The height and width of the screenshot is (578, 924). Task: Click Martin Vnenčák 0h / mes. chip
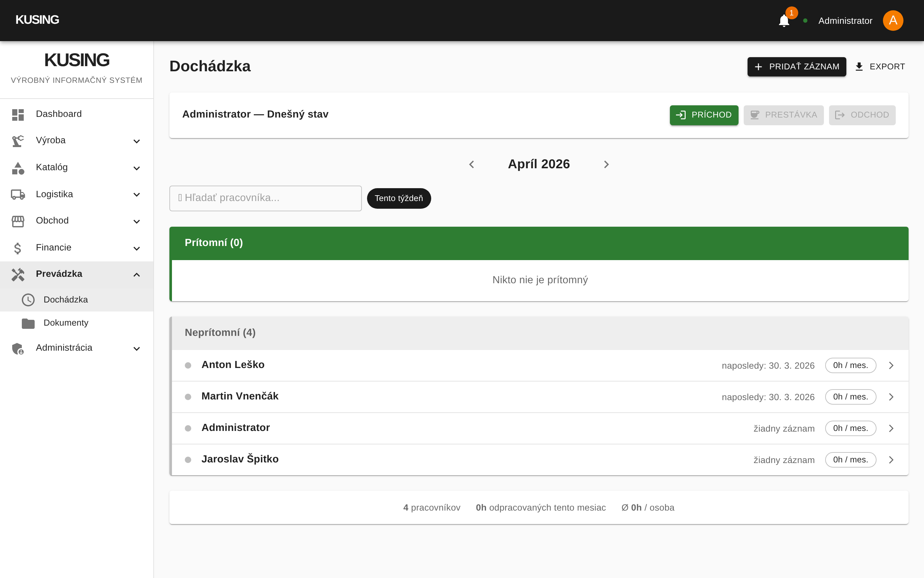[x=850, y=397]
